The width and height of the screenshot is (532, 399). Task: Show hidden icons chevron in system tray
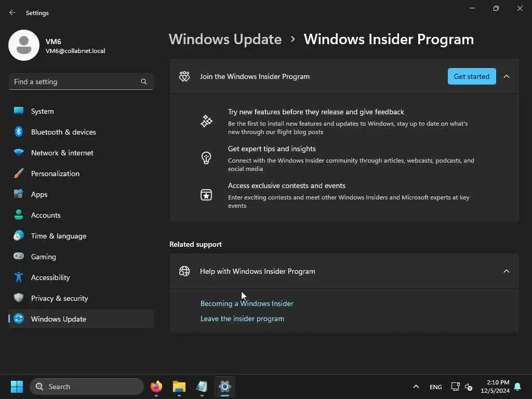pyautogui.click(x=416, y=387)
